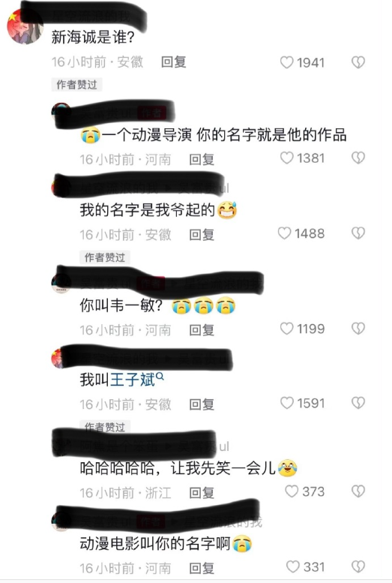Tap broken-heart icon beside 1381 likes
392x583 pixels.
(x=358, y=158)
